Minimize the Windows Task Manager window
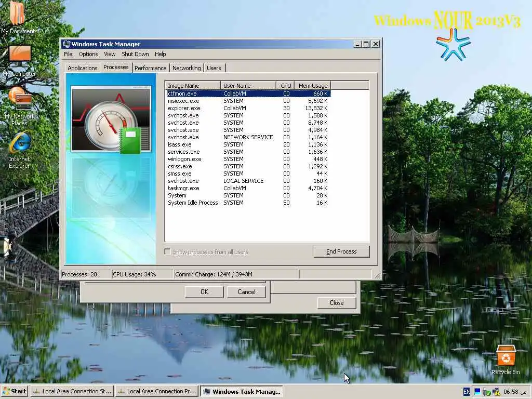This screenshot has width=532, height=399. pos(357,44)
